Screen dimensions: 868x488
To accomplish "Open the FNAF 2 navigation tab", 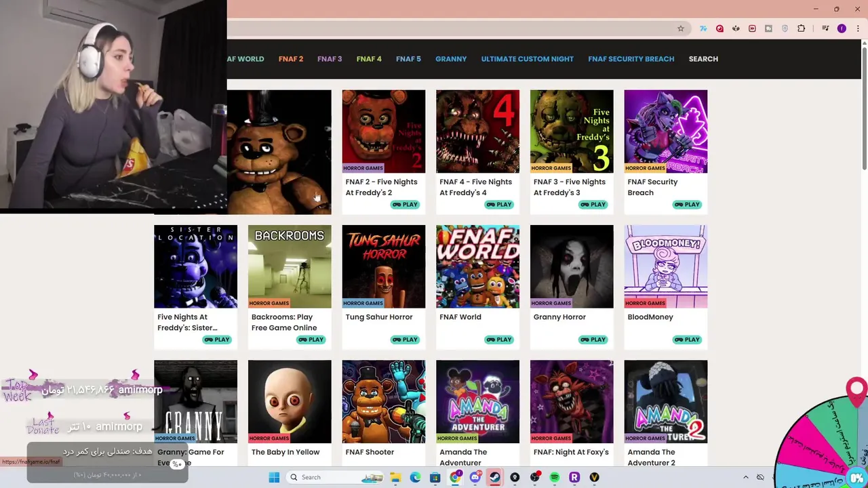I will click(x=291, y=59).
